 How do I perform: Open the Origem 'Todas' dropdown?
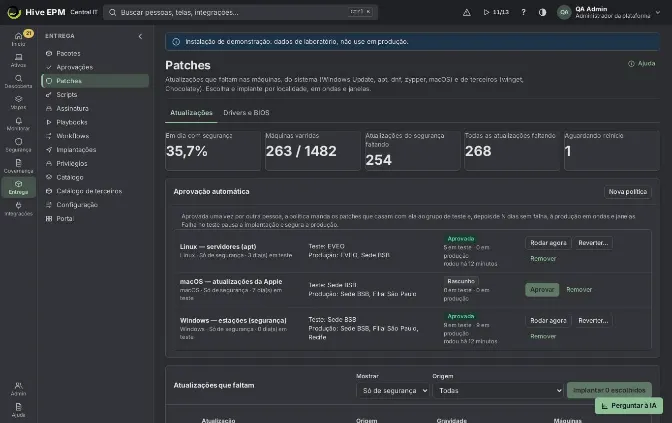(498, 390)
